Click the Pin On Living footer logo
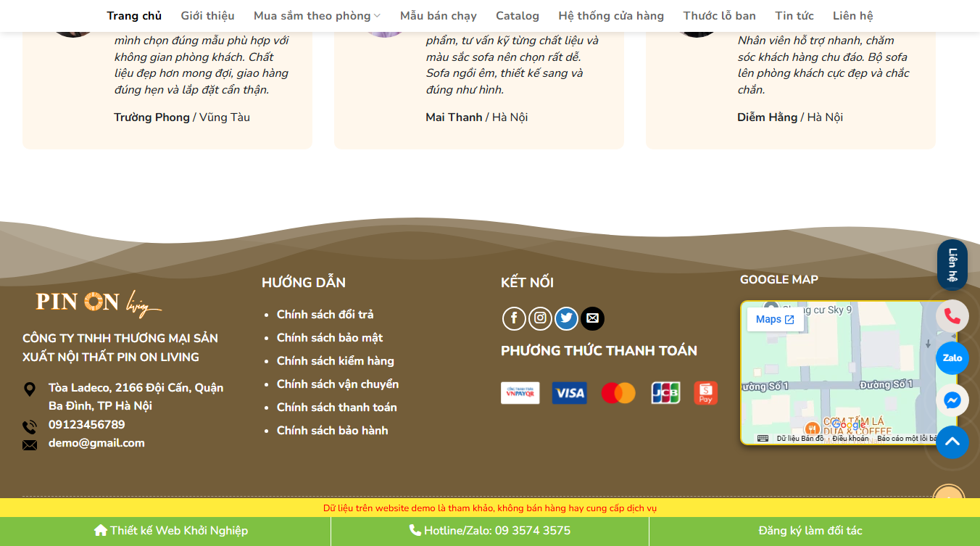The height and width of the screenshot is (546, 980). coord(99,304)
